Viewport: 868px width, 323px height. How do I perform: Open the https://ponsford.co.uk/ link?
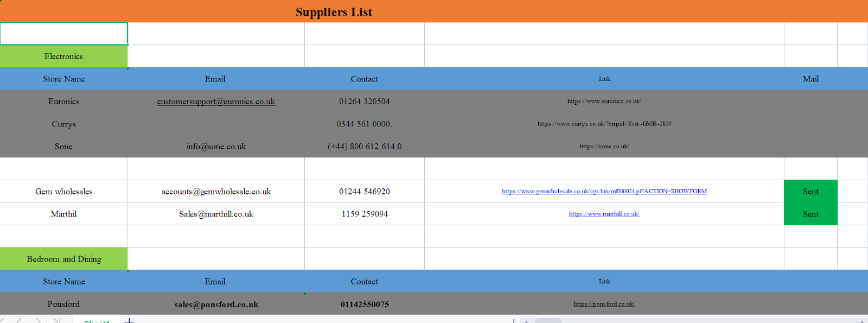click(604, 304)
